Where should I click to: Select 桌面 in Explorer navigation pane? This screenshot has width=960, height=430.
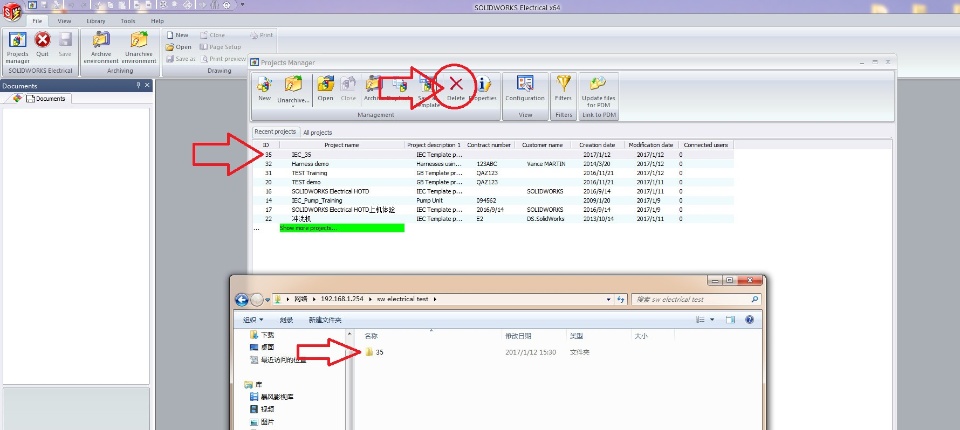(x=263, y=347)
